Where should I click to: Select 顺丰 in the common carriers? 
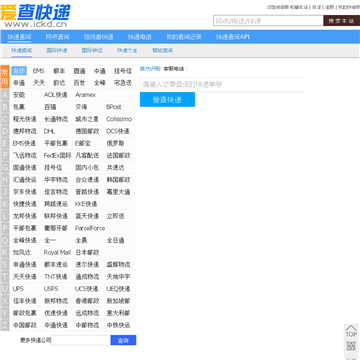(59, 71)
